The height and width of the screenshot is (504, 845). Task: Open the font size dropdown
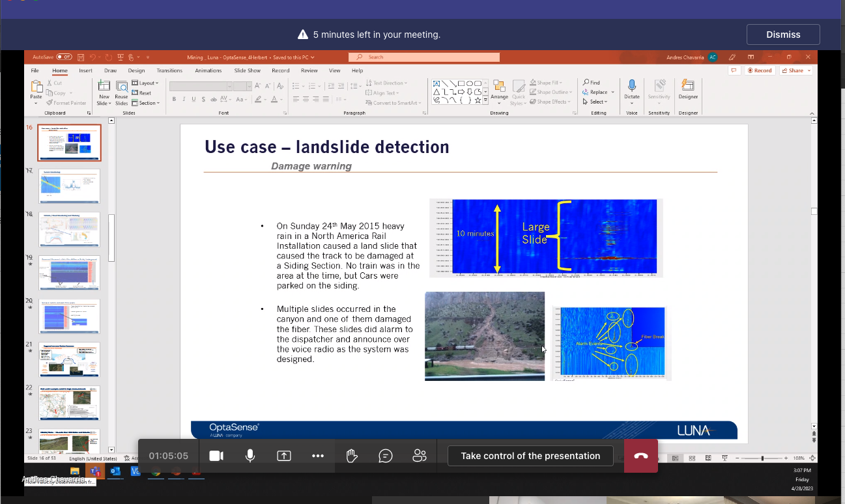[x=248, y=86]
